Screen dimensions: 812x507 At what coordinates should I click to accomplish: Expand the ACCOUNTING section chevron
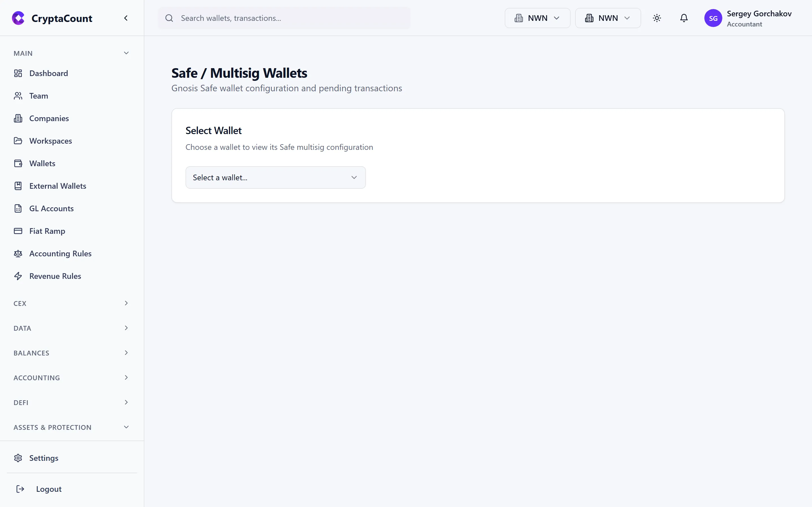point(126,377)
